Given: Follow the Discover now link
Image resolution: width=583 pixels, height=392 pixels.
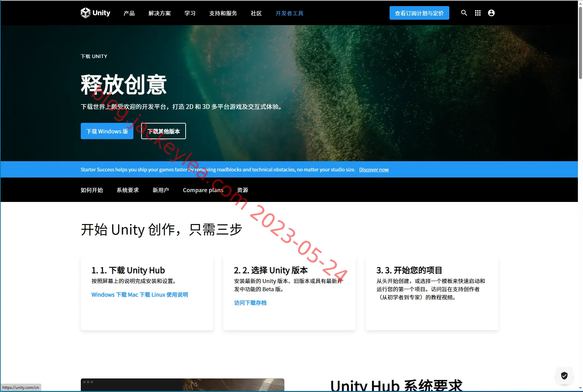Looking at the screenshot, I should pos(374,170).
